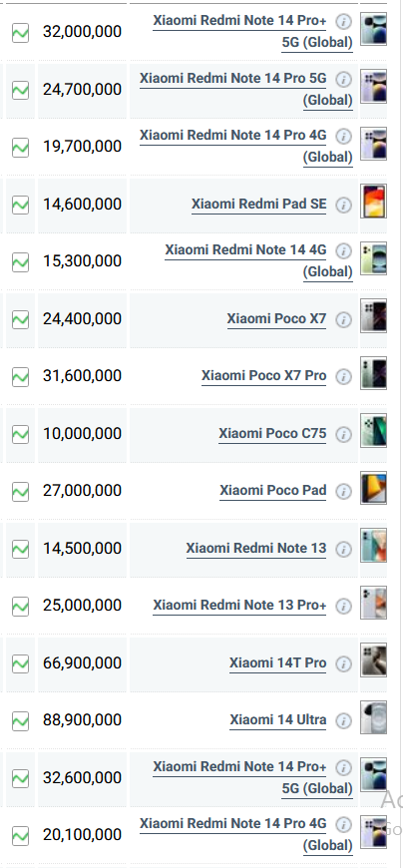Show price graph icon for 66,900,000 row
The width and height of the screenshot is (403, 868).
point(21,663)
